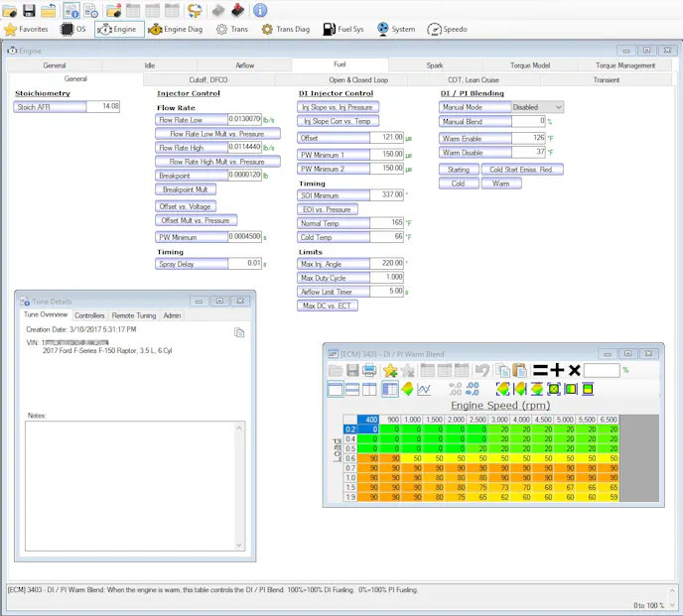Open the Fuel Sys section
The width and height of the screenshot is (683, 616).
click(x=343, y=30)
